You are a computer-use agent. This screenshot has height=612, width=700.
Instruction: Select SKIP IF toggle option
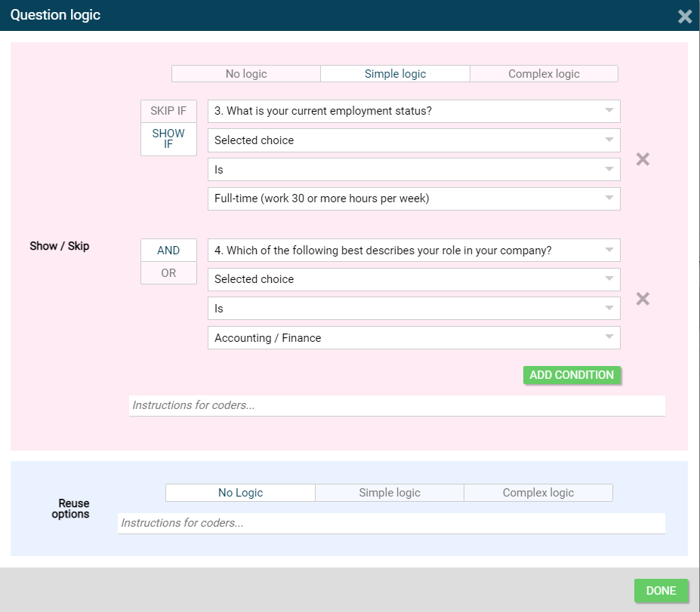pyautogui.click(x=168, y=111)
